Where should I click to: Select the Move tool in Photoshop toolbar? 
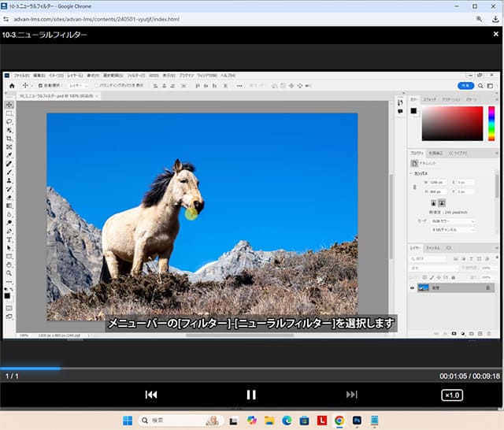click(x=9, y=105)
